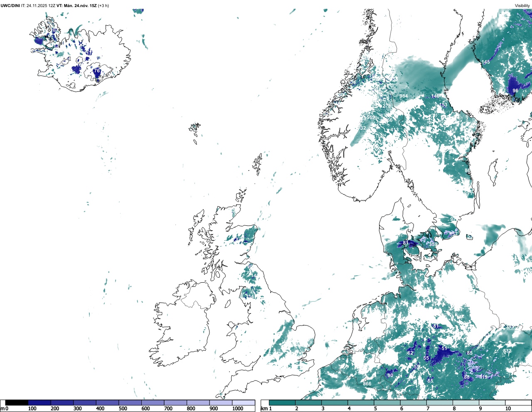Viewport: 532px width, 412px height.
Task: Click the '145' value over Finland
Action: pyautogui.click(x=486, y=62)
